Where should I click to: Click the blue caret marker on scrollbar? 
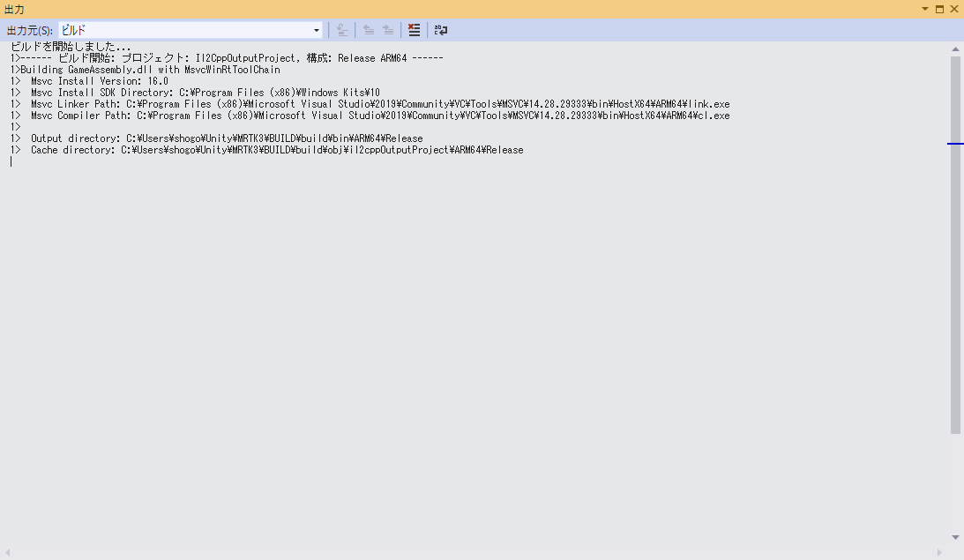(956, 143)
